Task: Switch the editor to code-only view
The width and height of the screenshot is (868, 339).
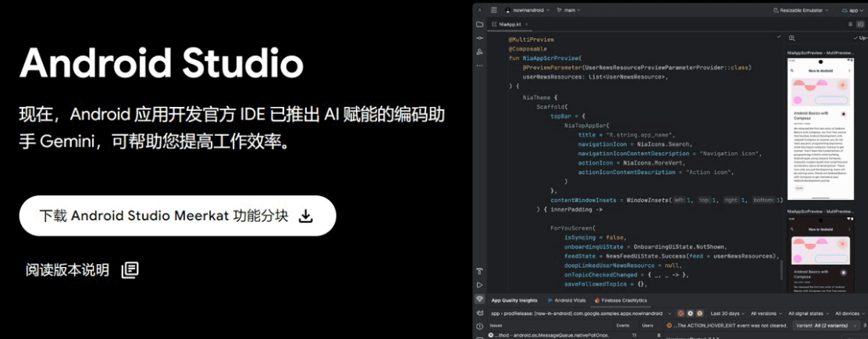Action: [x=850, y=24]
